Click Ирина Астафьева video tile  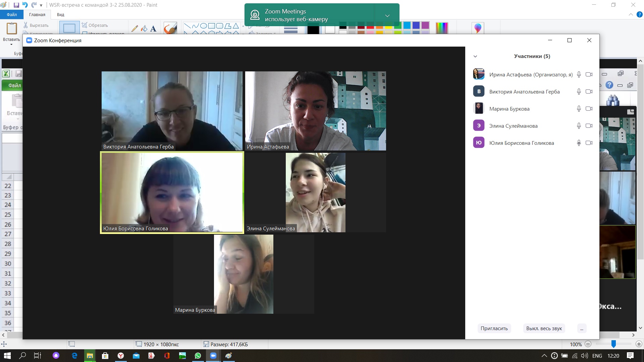coord(315,111)
